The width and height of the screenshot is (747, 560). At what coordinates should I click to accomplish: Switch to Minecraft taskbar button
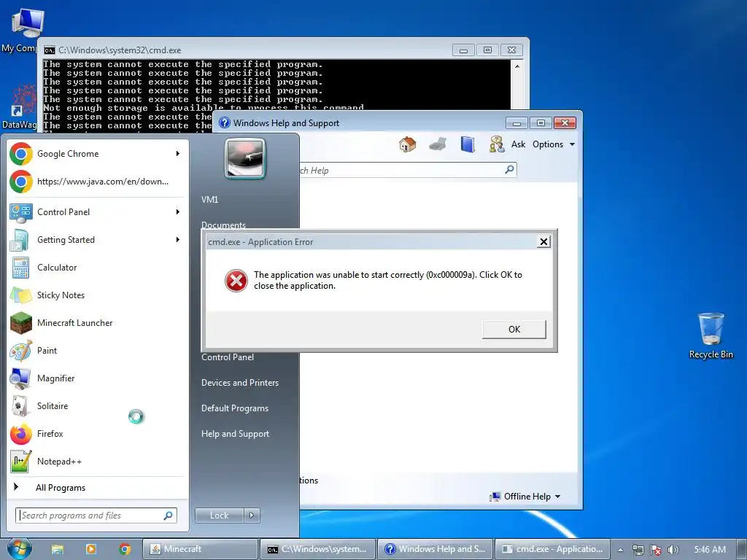tap(201, 549)
